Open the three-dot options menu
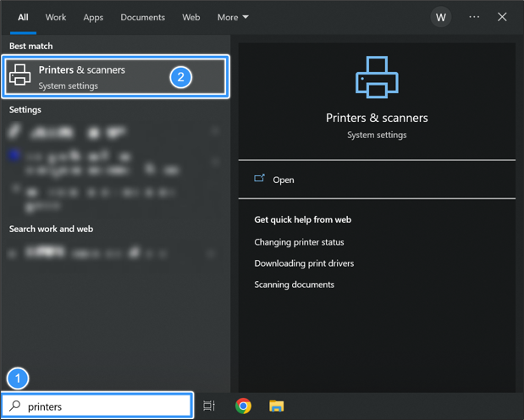The image size is (524, 420). [x=474, y=17]
